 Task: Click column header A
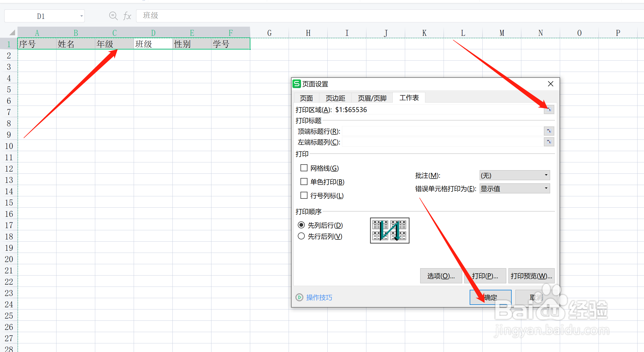pyautogui.click(x=37, y=33)
